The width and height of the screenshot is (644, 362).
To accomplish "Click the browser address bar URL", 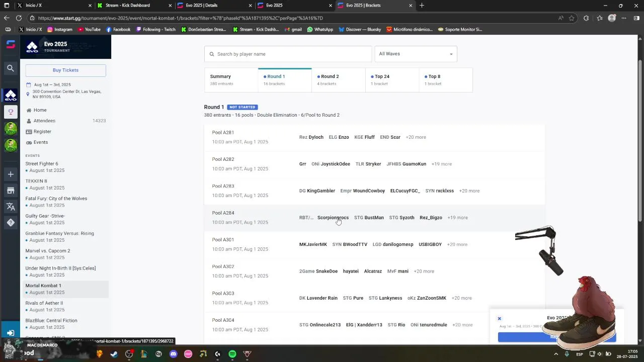I will click(x=180, y=18).
